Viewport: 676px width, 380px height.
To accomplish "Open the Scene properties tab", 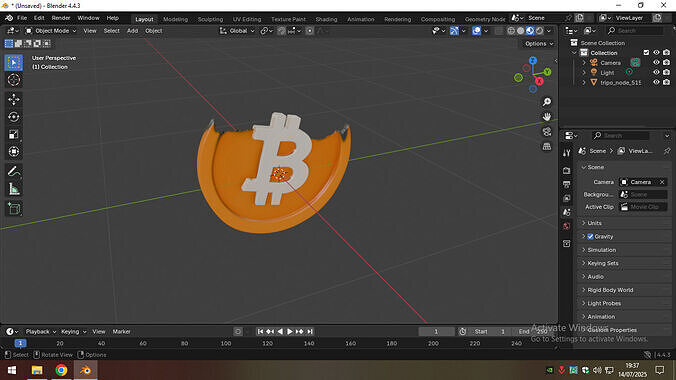I will (566, 212).
